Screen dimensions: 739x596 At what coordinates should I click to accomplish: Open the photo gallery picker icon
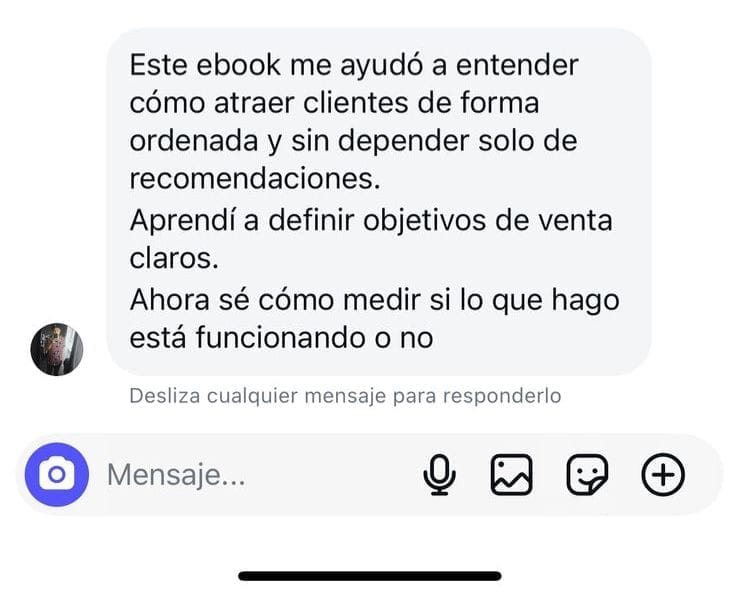[512, 474]
